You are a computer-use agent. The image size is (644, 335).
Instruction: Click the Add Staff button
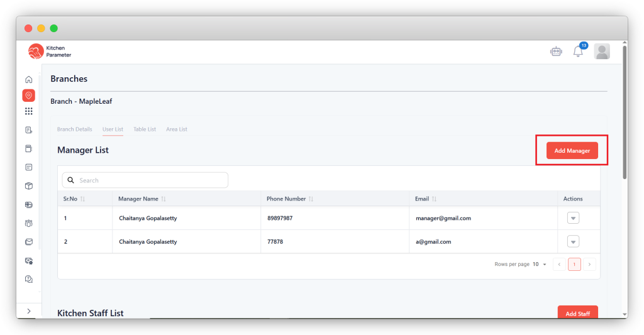click(577, 313)
